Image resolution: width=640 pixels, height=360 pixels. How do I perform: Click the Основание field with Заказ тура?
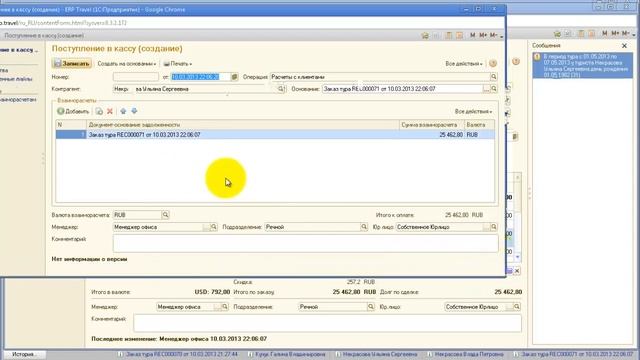402,89
